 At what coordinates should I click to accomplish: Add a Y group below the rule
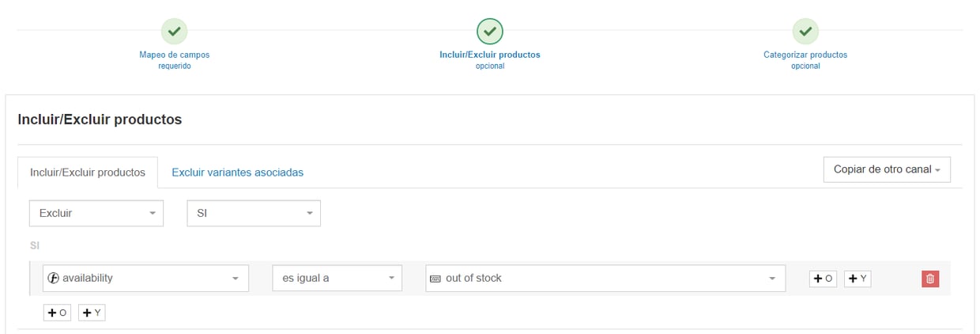92,313
